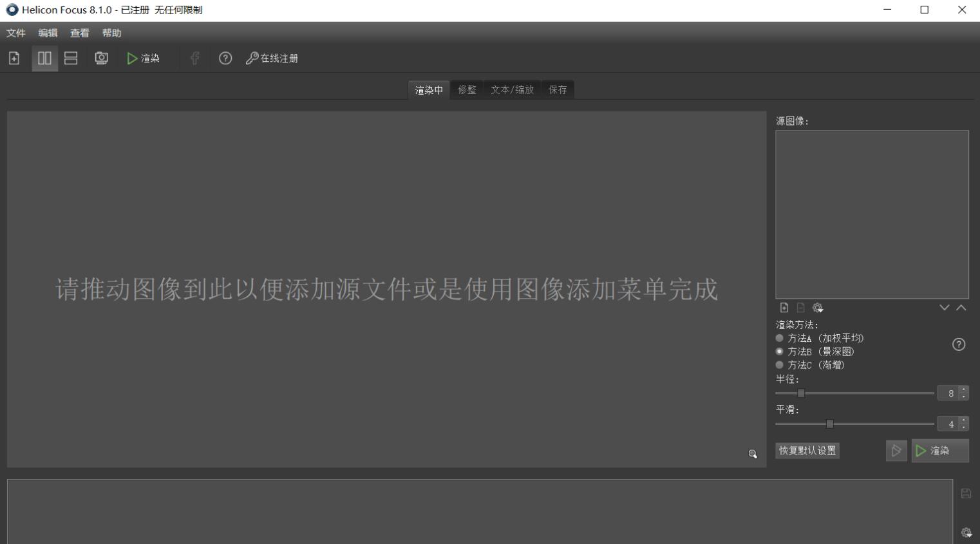
Task: Open a new project with the add file icon
Action: point(14,58)
